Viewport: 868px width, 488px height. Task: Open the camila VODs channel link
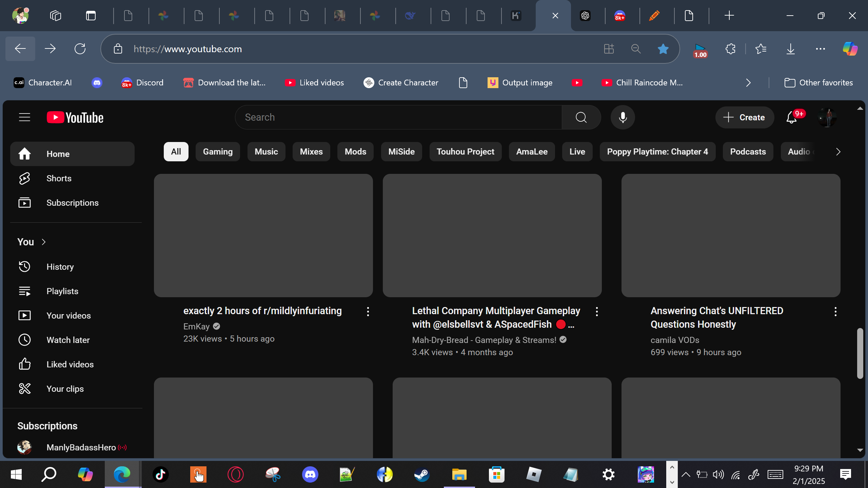pos(675,340)
